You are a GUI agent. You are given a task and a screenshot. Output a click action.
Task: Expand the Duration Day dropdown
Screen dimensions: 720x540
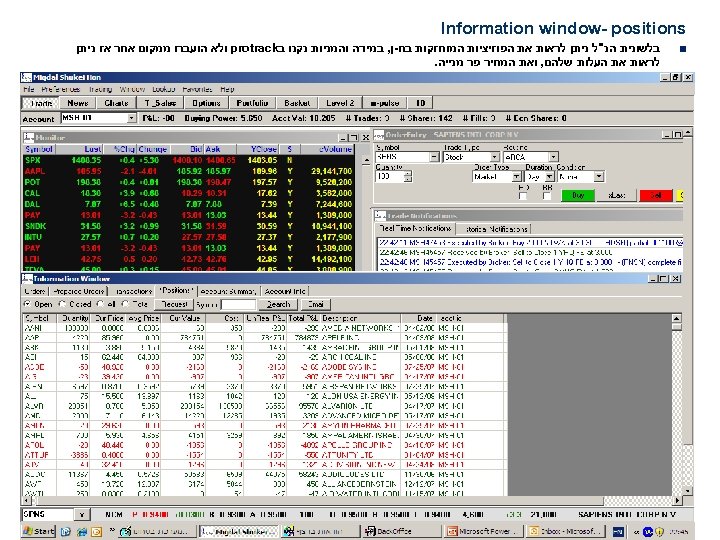[550, 177]
